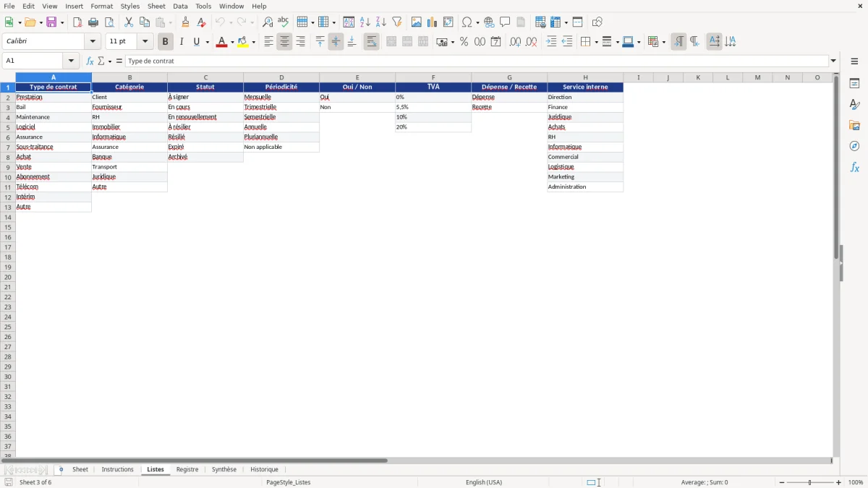Click the PageStyle_Listes status entry
Image resolution: width=868 pixels, height=488 pixels.
pos(289,482)
